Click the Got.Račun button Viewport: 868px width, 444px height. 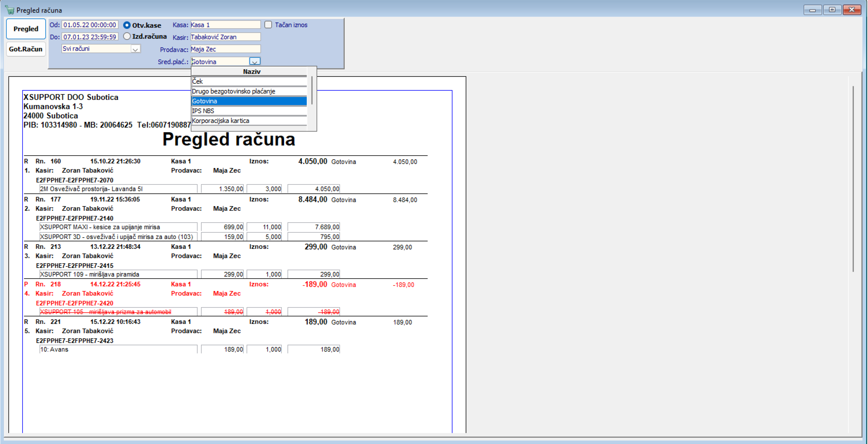point(26,49)
